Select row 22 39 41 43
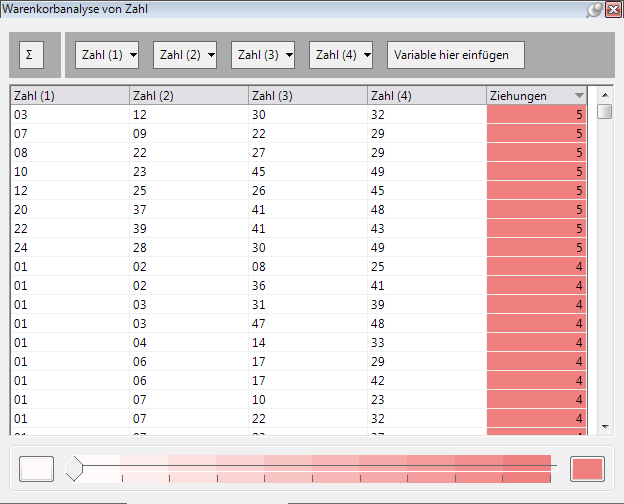 298,229
